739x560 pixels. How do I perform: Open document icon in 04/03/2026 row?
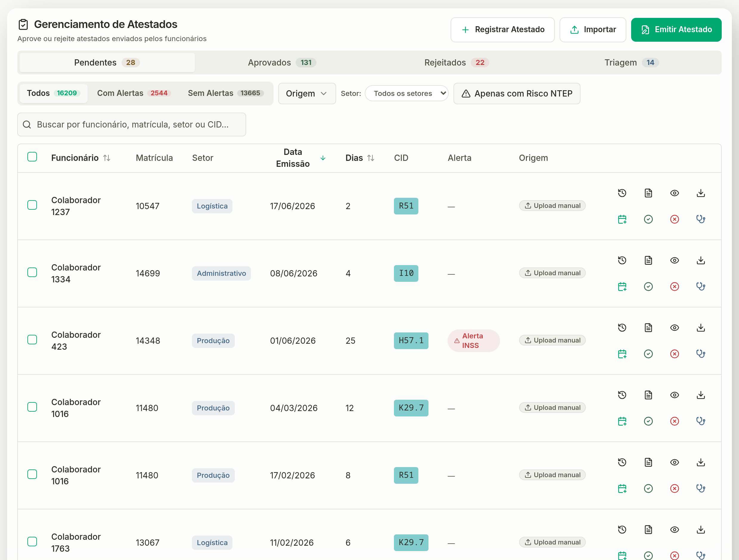click(648, 395)
